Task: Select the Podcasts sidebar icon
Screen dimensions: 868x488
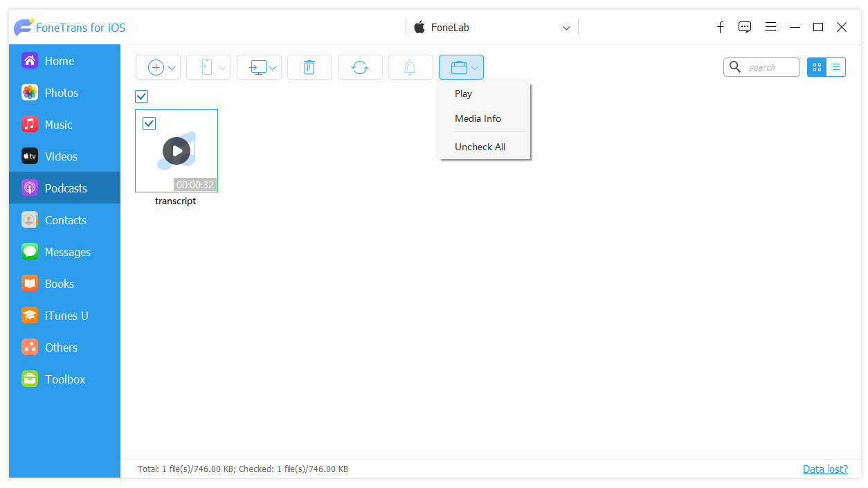Action: [x=30, y=188]
